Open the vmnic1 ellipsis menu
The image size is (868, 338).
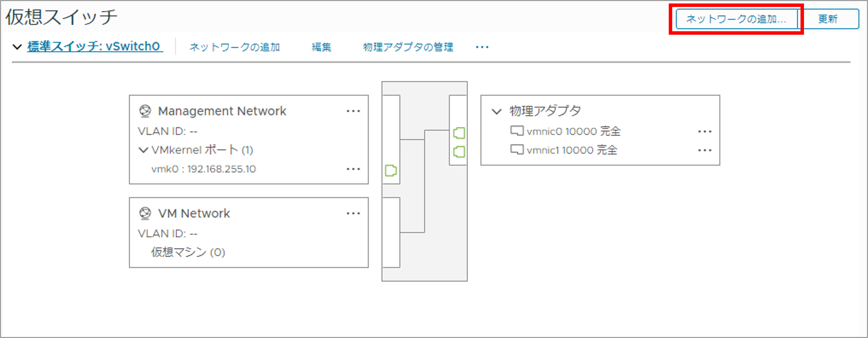click(705, 151)
